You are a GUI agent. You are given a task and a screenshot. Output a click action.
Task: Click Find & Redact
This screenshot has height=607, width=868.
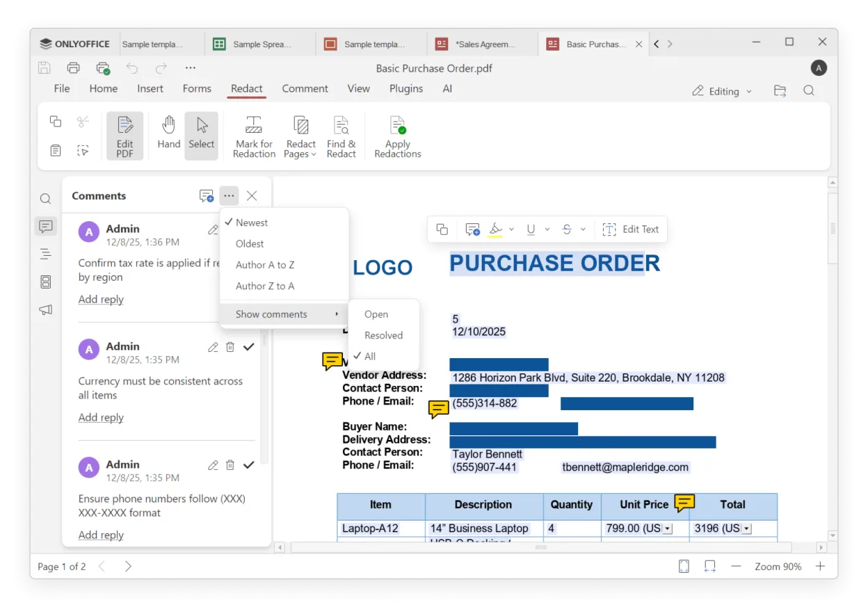click(341, 136)
